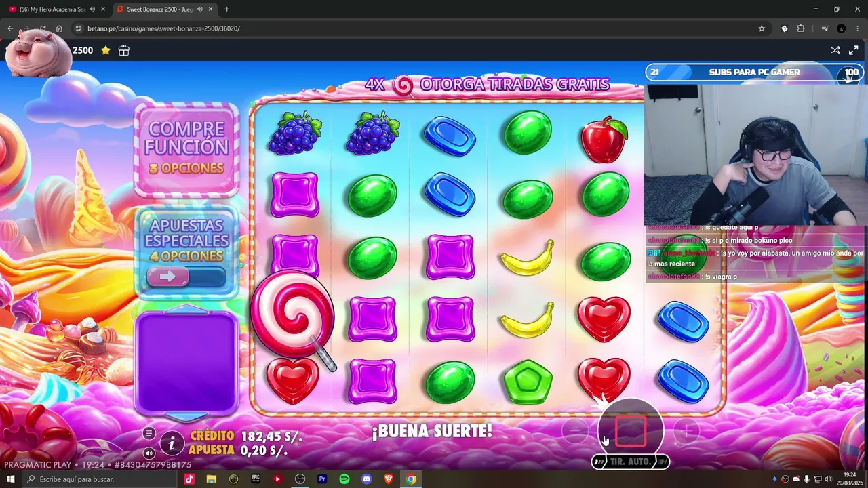
Task: Click the up arrow above the purple panel
Action: tap(186, 309)
